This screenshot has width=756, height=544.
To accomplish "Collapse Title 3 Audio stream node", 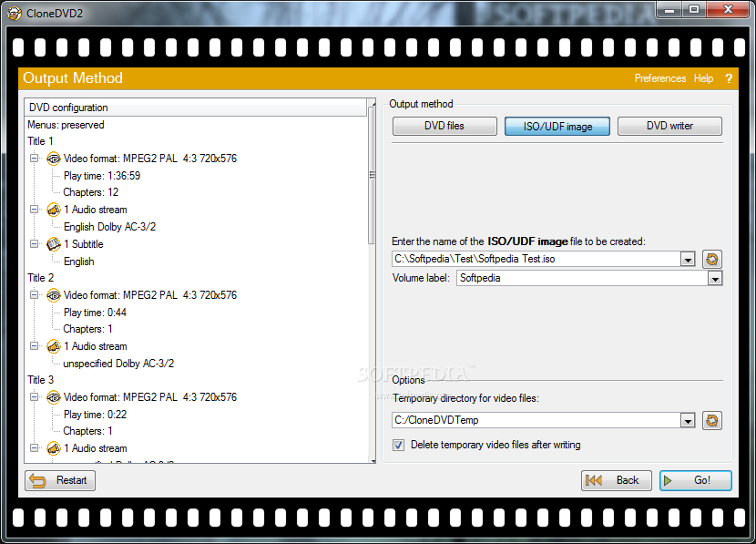I will coord(34,447).
